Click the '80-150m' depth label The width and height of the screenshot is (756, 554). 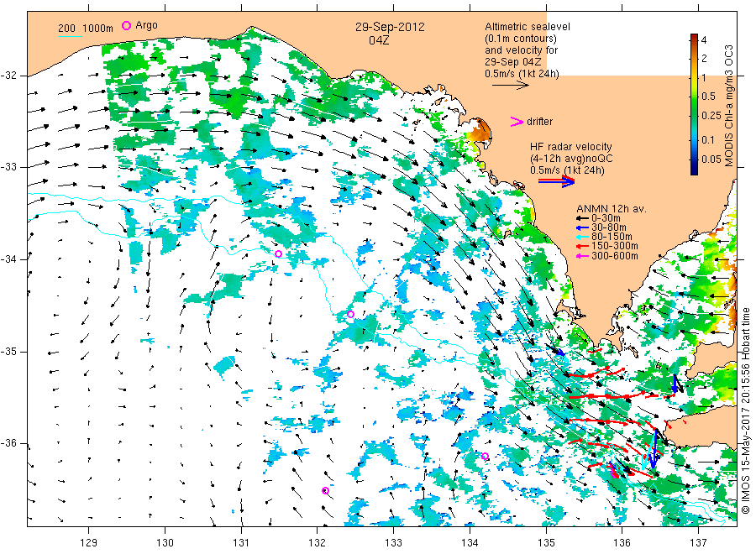[612, 237]
